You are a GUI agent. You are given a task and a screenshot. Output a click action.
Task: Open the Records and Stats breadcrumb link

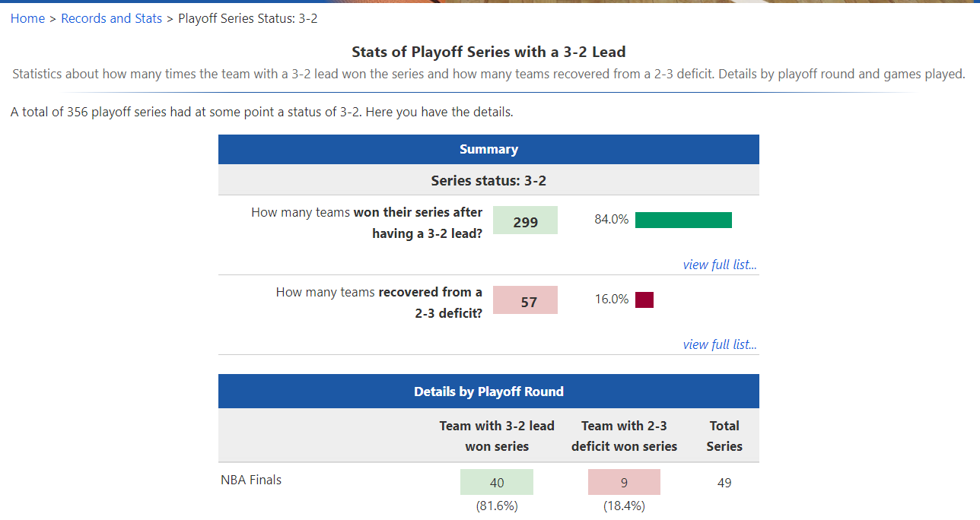(111, 18)
